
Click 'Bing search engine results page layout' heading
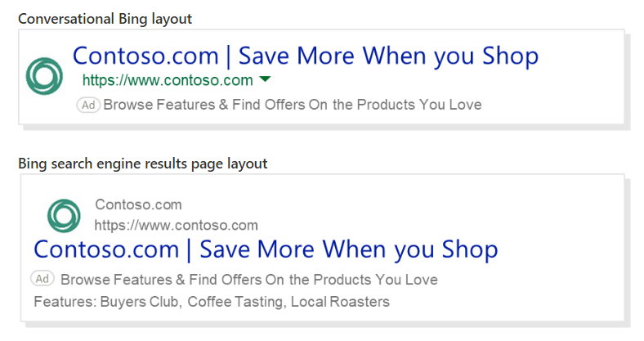(143, 164)
